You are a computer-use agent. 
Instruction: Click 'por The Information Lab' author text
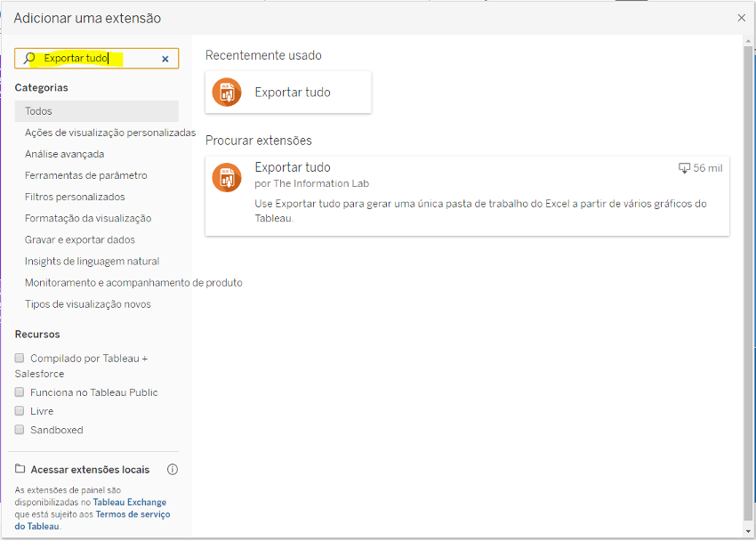(312, 183)
